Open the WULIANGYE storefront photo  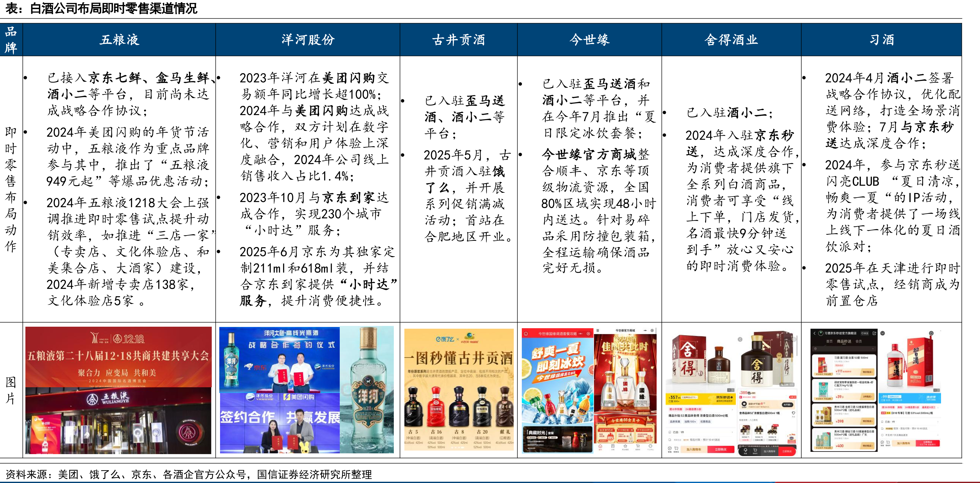point(118,421)
